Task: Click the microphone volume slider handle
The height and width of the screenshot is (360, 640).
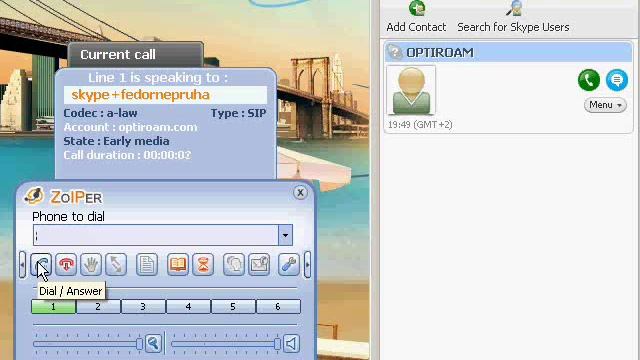Action: pos(139,344)
